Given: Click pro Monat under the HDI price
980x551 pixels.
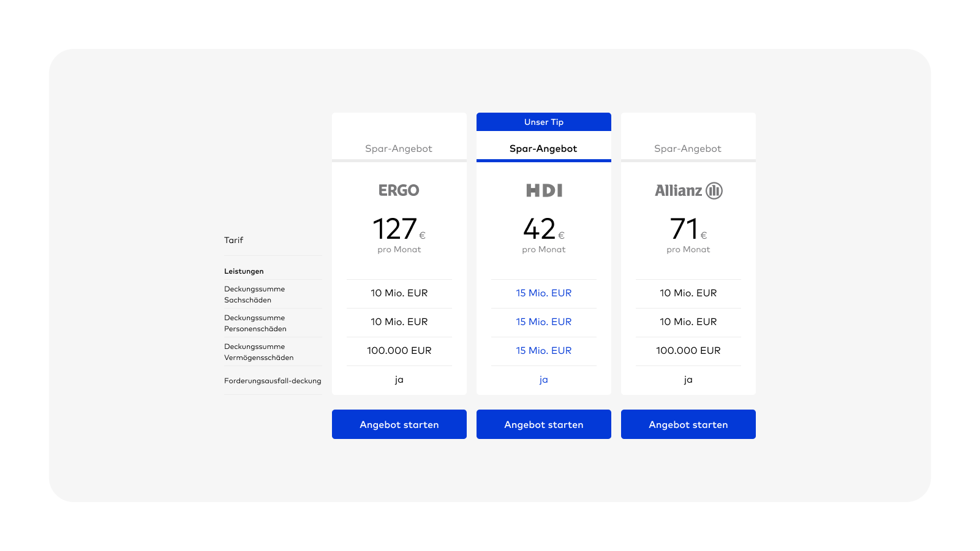Looking at the screenshot, I should click(544, 250).
